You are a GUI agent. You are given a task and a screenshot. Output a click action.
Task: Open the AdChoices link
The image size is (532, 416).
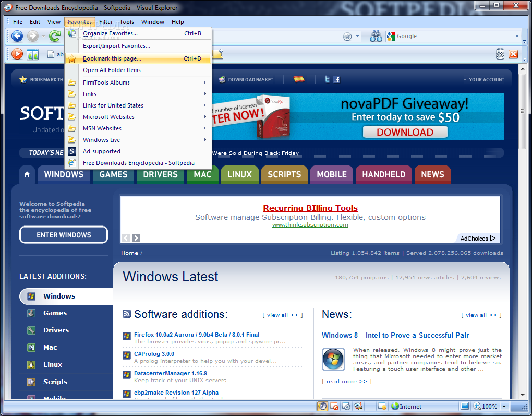[478, 239]
